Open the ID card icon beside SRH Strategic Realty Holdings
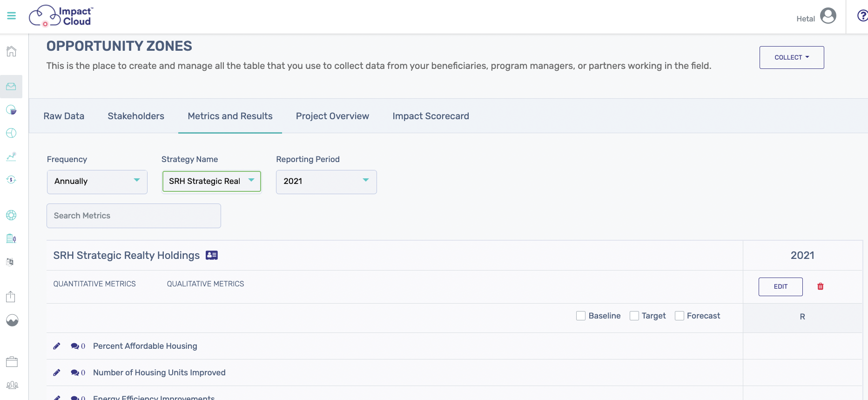868x400 pixels. coord(212,255)
